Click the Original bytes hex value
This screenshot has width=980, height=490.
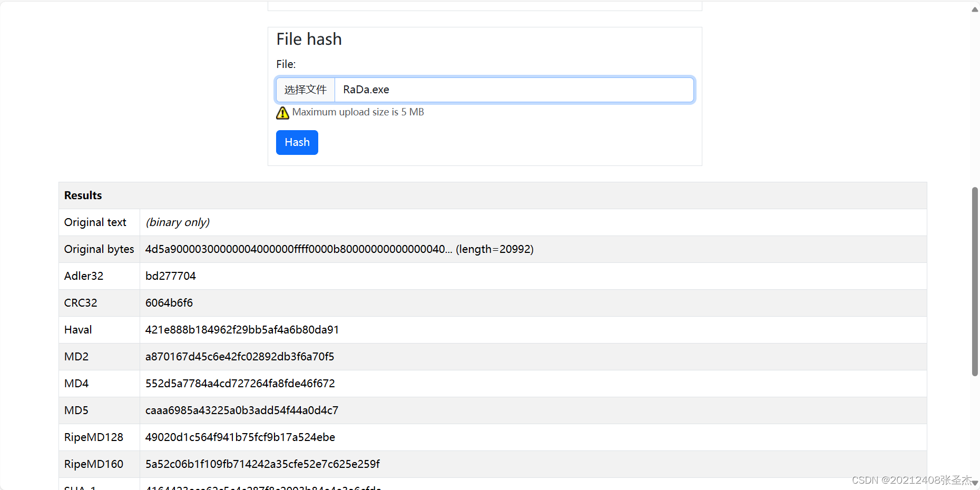click(339, 249)
